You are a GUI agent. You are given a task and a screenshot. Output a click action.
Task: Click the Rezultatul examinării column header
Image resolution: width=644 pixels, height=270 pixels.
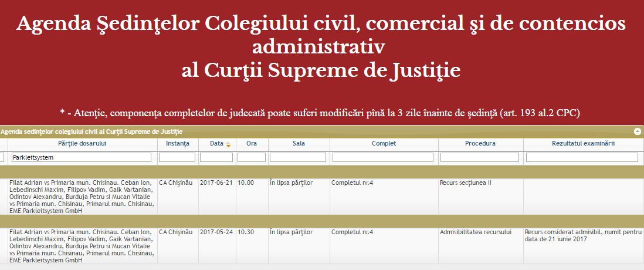[583, 144]
